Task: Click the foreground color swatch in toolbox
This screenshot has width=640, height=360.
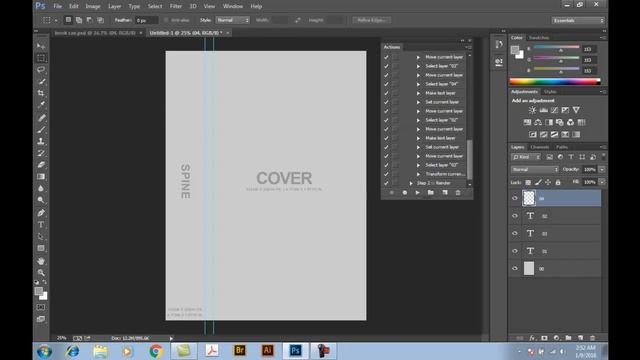Action: click(x=38, y=291)
